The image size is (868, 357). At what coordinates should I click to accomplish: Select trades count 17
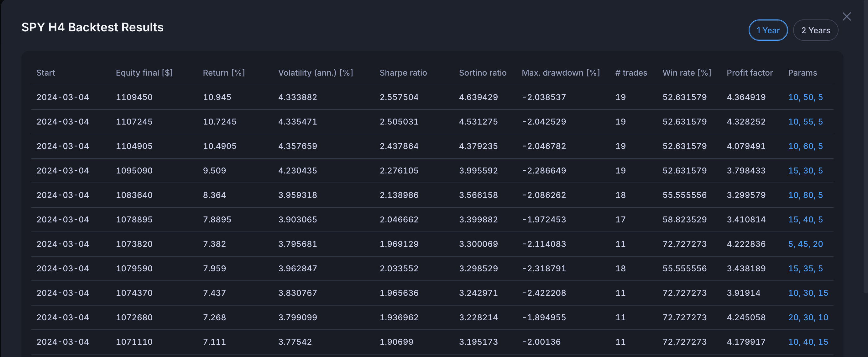[x=620, y=220]
